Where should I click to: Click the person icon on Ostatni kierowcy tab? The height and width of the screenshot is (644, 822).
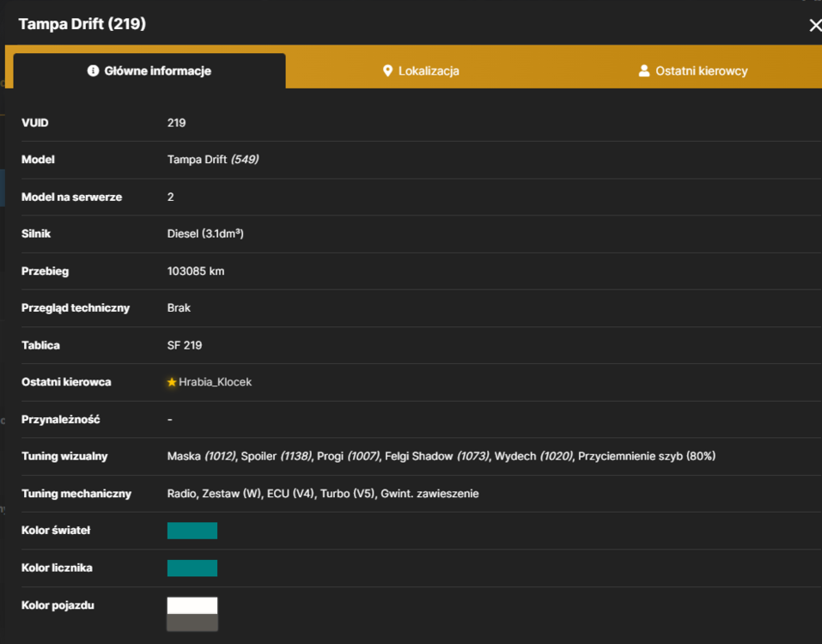click(643, 70)
